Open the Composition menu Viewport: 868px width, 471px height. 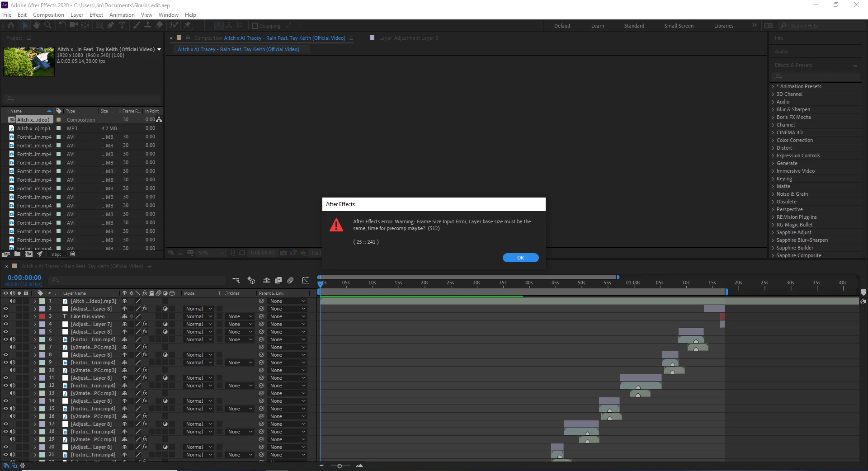click(48, 14)
